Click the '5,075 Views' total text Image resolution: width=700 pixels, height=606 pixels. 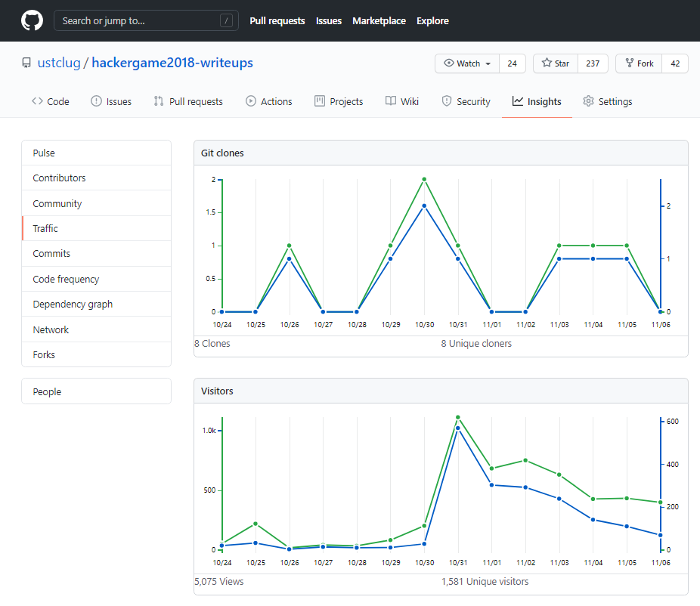[x=219, y=582]
